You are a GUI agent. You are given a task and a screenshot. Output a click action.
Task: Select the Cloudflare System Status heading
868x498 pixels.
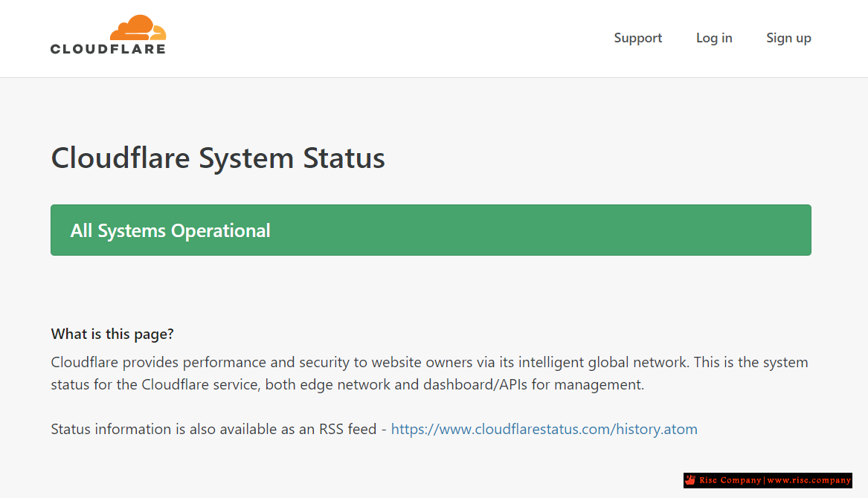coord(217,158)
